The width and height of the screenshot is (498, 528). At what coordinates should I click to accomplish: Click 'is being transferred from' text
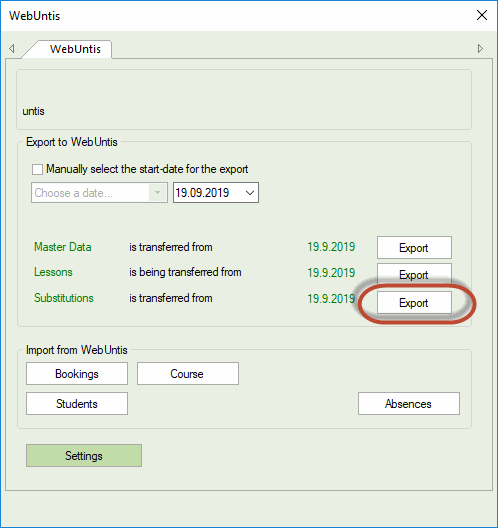[x=185, y=272]
